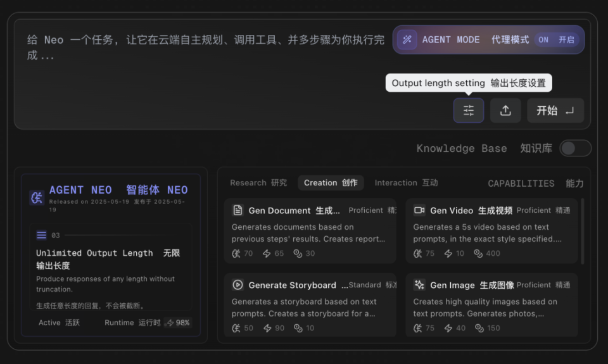608x364 pixels.
Task: Open the output length settings sliders icon
Action: click(469, 111)
